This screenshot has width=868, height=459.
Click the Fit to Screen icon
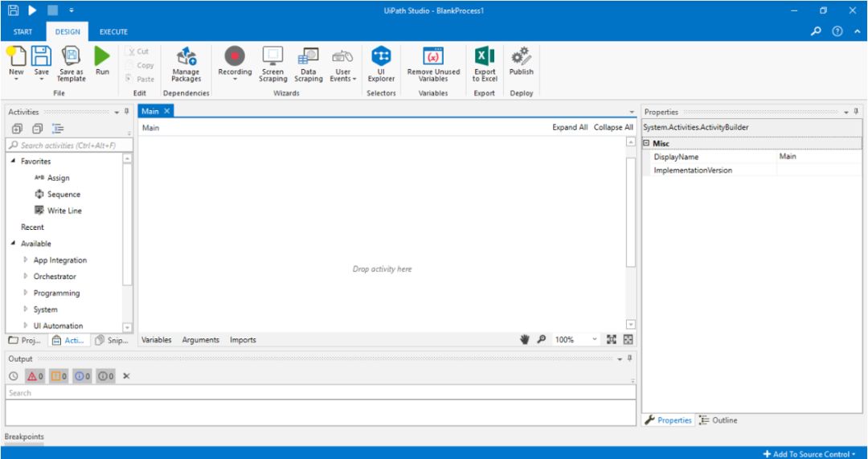pos(612,339)
